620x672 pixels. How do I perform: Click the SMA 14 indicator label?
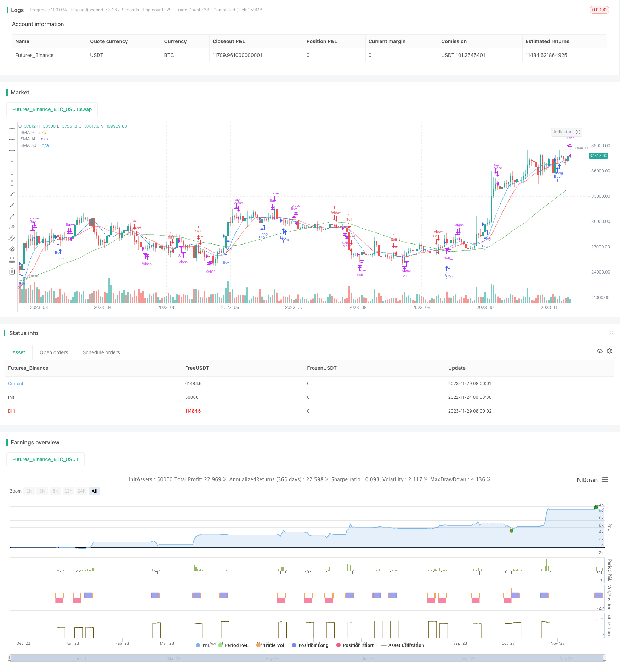click(28, 139)
